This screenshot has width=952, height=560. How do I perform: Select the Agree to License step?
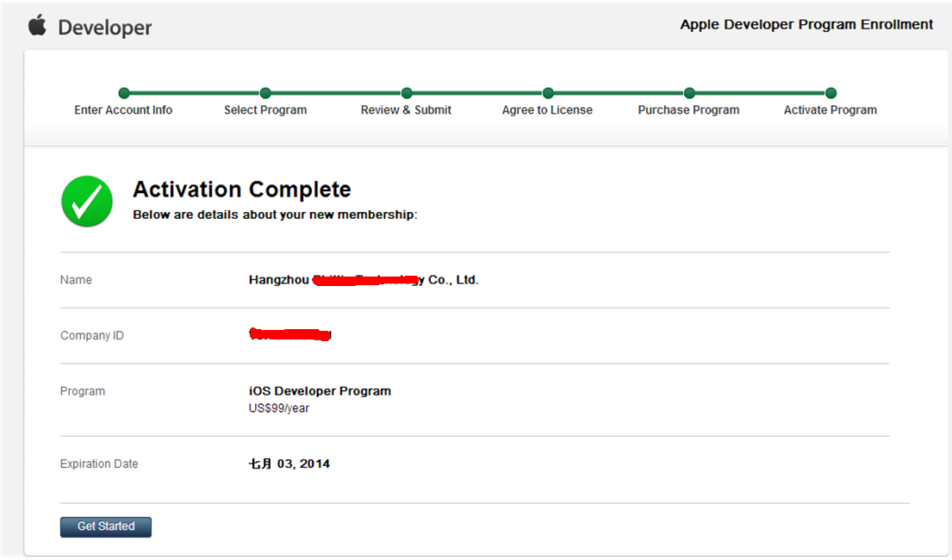coord(547,110)
